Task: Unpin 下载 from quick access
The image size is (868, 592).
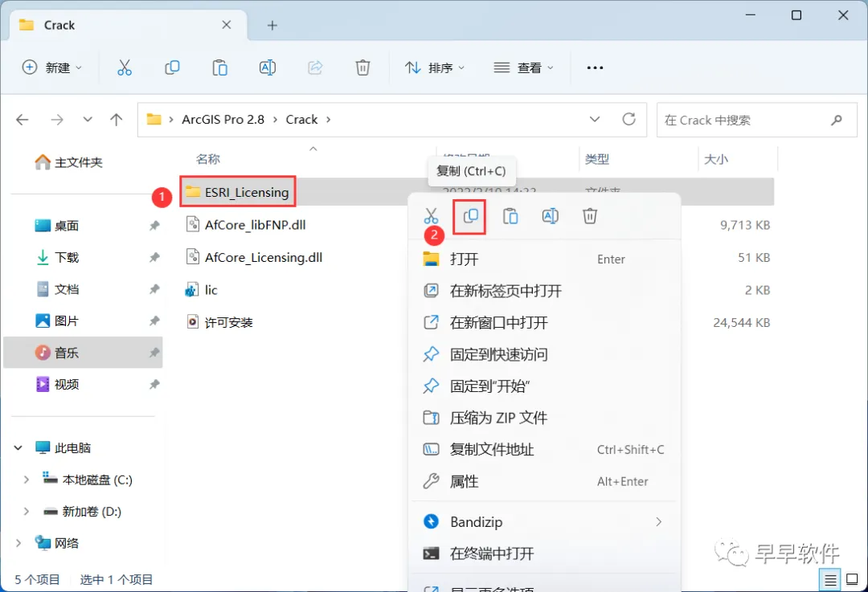Action: (154, 257)
